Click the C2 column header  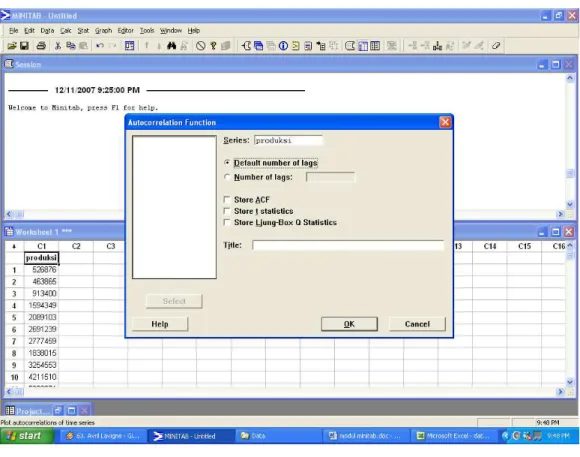tap(76, 246)
